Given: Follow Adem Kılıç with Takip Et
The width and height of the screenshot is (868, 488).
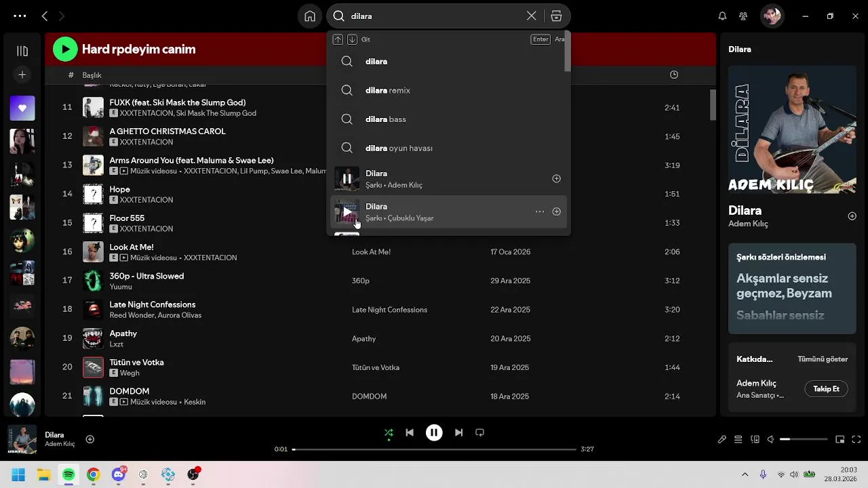Looking at the screenshot, I should pos(826,389).
